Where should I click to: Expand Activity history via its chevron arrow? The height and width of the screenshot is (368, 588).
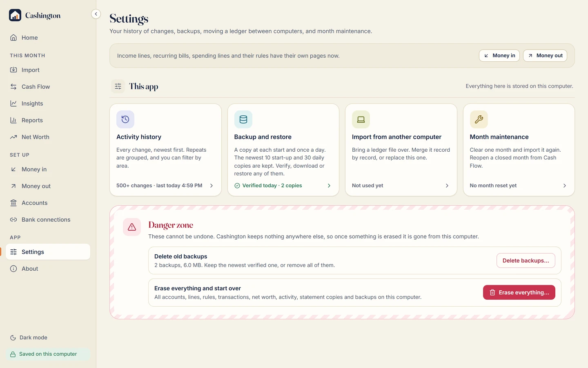pyautogui.click(x=212, y=186)
